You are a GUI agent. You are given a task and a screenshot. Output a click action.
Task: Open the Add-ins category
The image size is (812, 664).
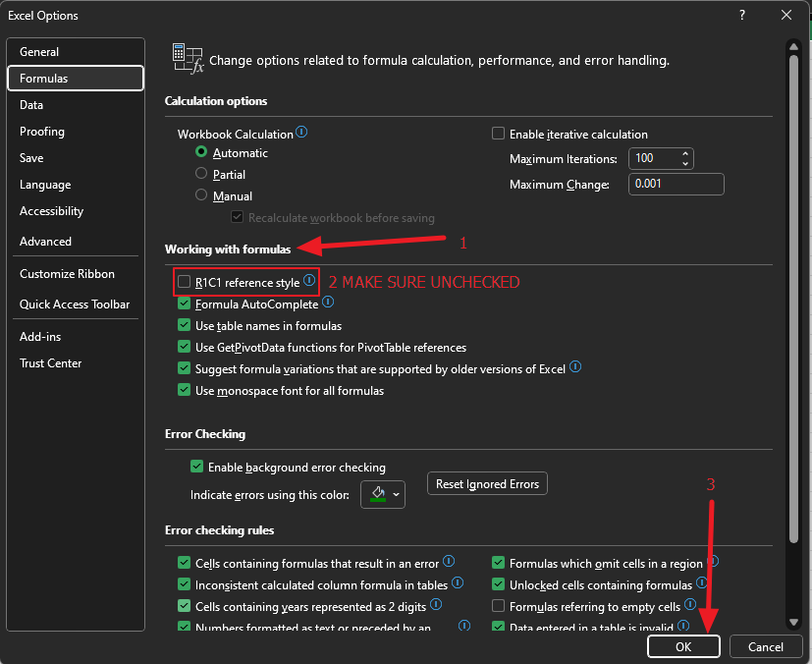pyautogui.click(x=76, y=337)
